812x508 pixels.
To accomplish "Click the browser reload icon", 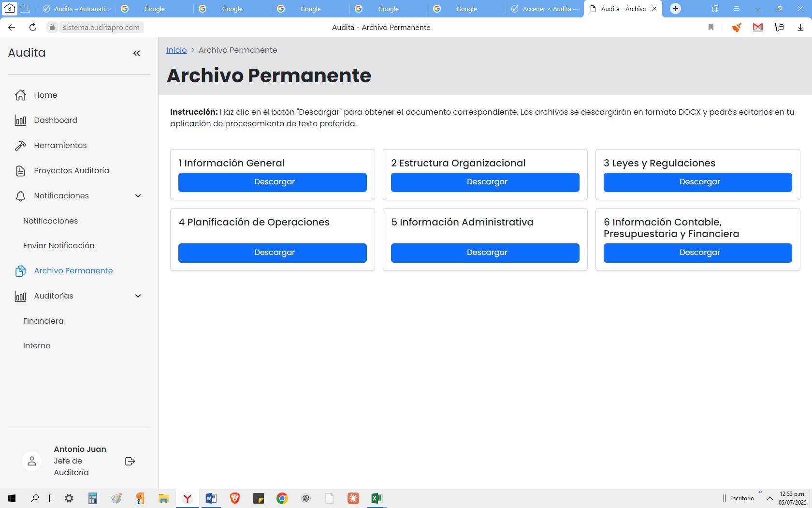I will point(33,28).
